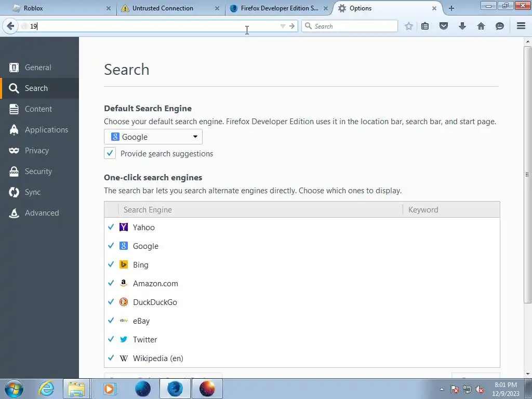Click the page vertical scrollbar thumb
The width and height of the screenshot is (532, 399).
click(527, 175)
